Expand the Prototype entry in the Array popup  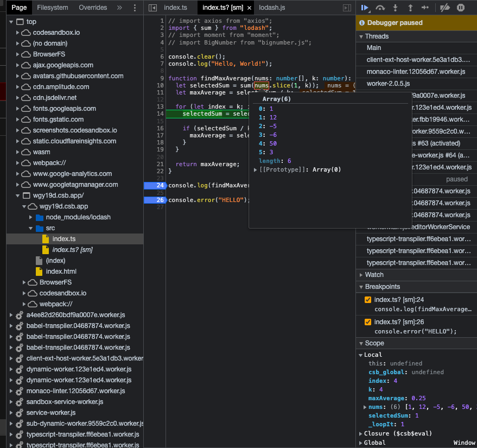pyautogui.click(x=255, y=169)
